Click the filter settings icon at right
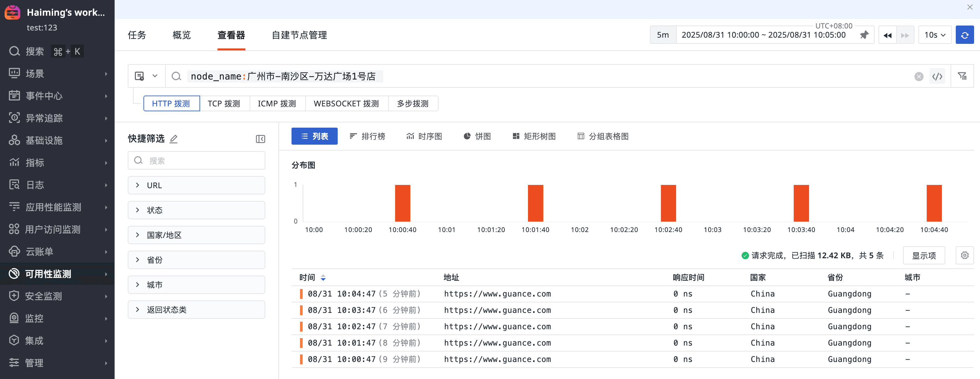This screenshot has height=379, width=980. click(962, 76)
